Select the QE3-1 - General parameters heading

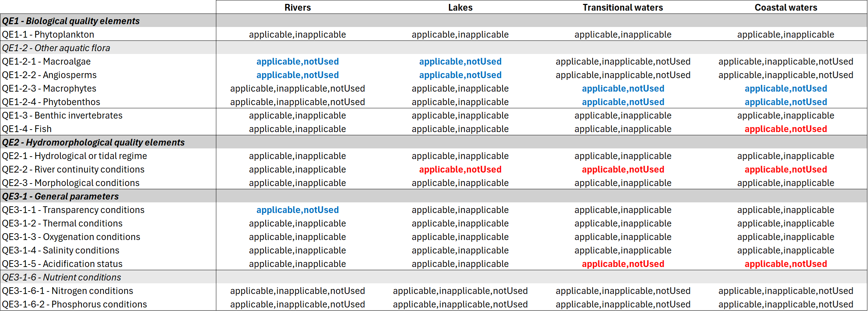click(60, 196)
